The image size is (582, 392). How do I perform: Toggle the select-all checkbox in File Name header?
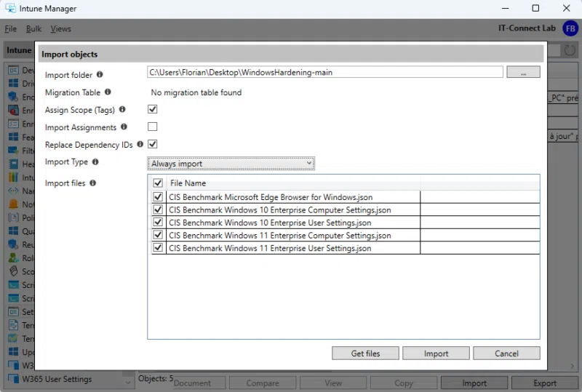click(x=158, y=183)
